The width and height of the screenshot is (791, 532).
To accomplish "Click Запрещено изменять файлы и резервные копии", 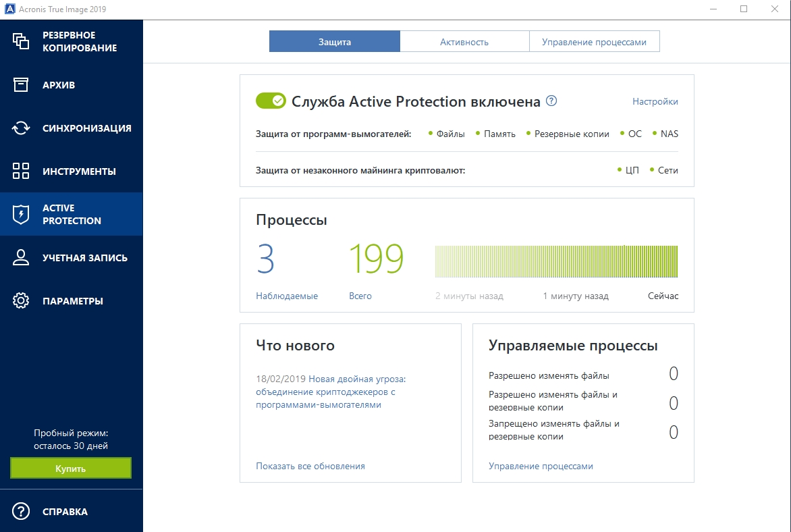I will pyautogui.click(x=583, y=430).
